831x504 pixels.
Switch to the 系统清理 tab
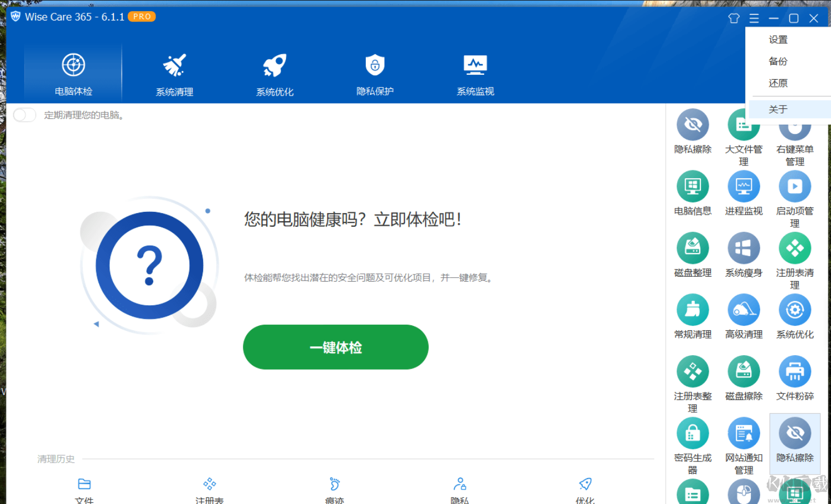point(174,73)
